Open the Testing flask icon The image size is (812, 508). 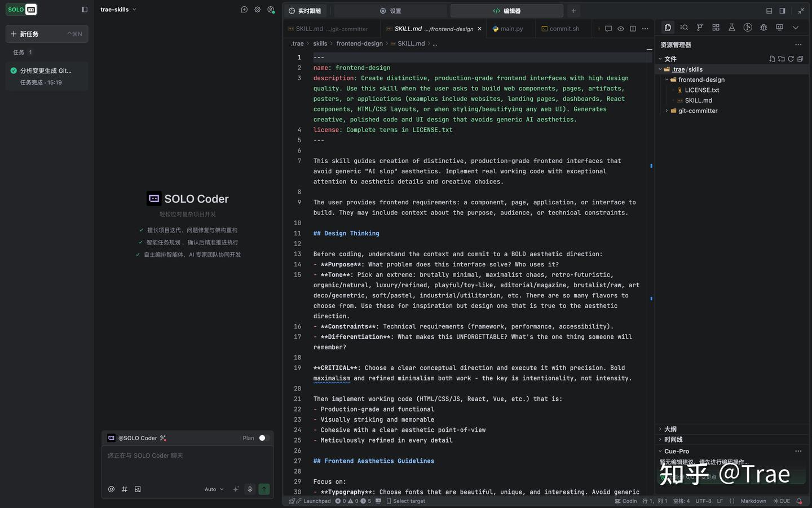pyautogui.click(x=732, y=27)
